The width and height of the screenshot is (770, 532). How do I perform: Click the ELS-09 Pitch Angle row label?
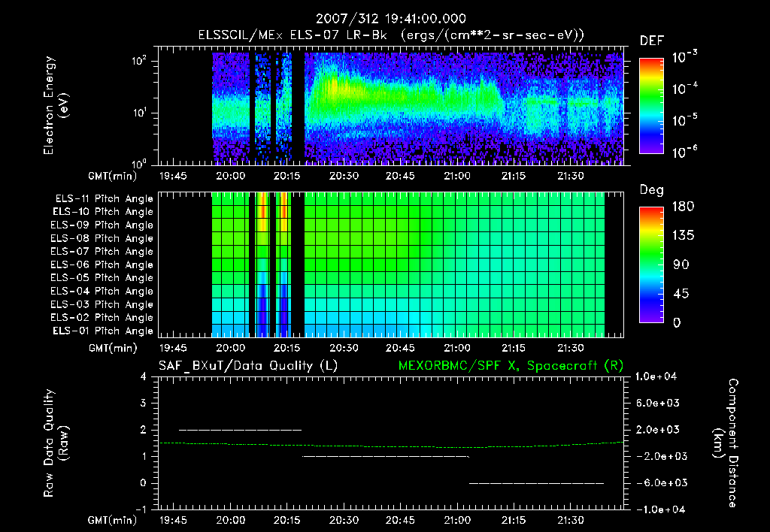(x=102, y=225)
